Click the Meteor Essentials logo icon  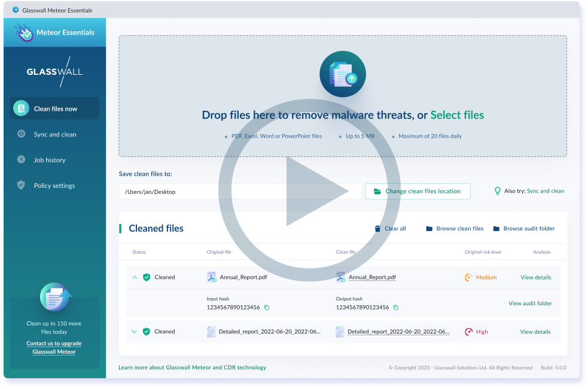pyautogui.click(x=24, y=33)
